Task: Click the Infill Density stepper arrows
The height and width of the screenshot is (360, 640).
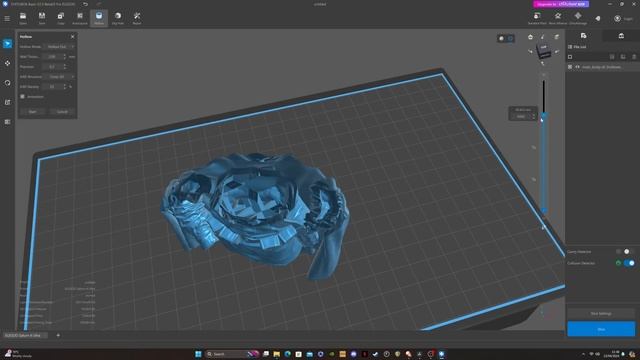Action: pyautogui.click(x=64, y=87)
